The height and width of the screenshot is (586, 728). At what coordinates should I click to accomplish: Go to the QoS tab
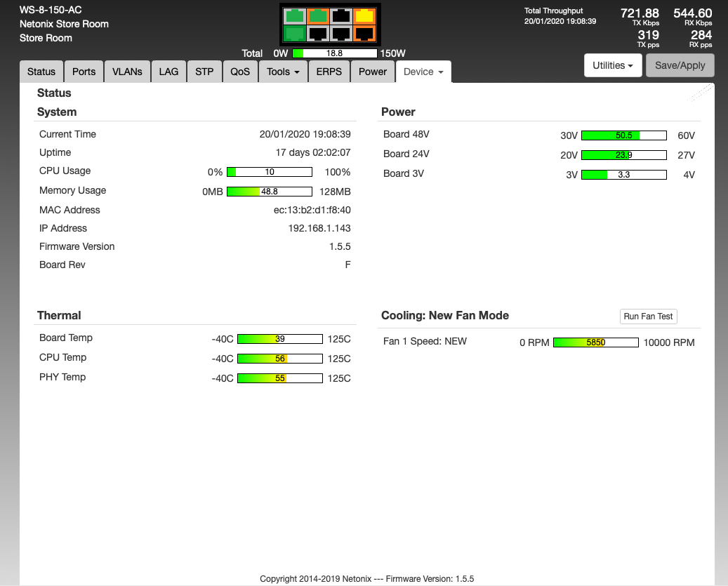pos(240,72)
